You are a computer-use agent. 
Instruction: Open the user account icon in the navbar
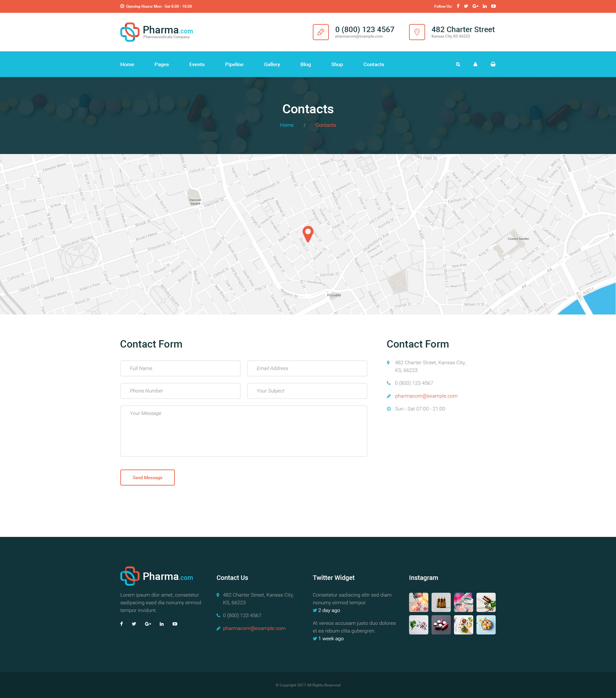475,64
